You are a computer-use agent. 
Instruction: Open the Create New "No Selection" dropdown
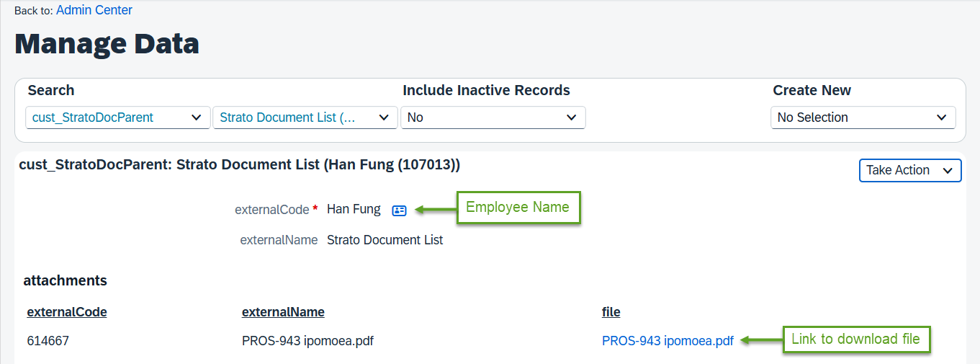[862, 117]
